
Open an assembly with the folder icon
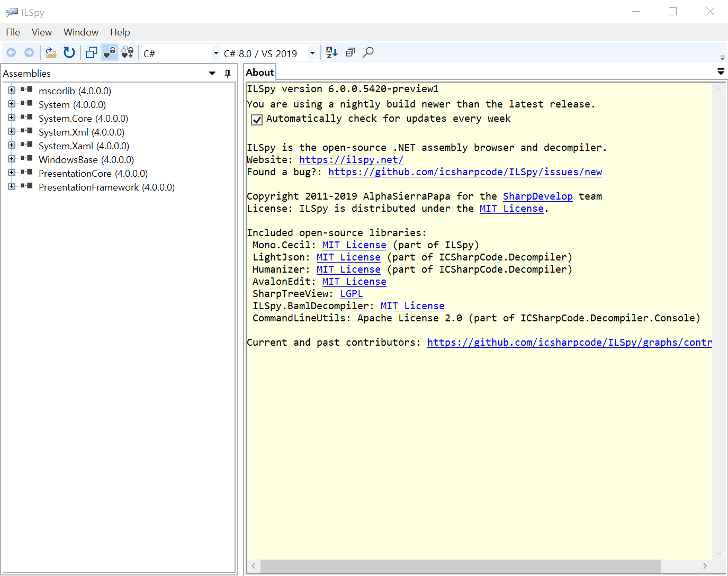click(x=51, y=52)
